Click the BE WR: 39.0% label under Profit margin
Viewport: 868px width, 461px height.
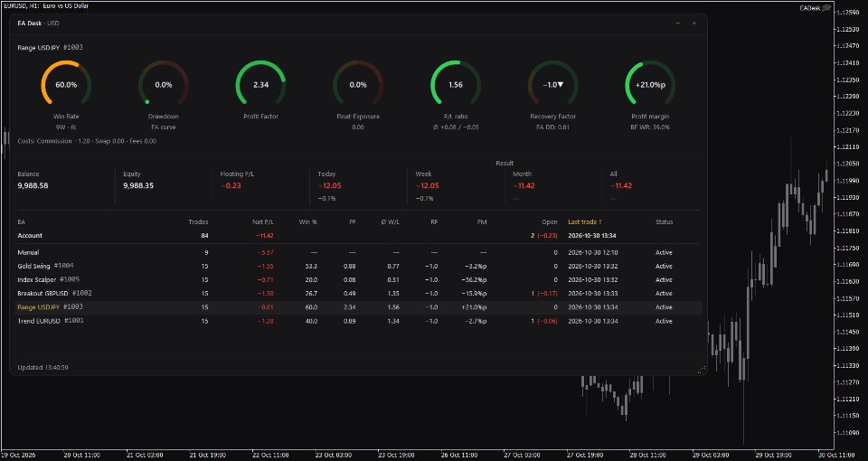coord(650,127)
